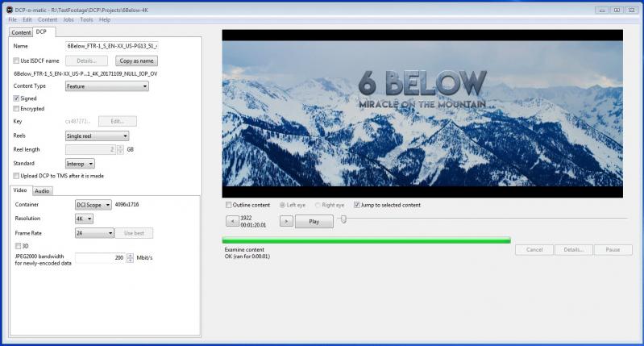The image size is (644, 346).
Task: Click the JPEG2000 bandwidth value field
Action: point(101,257)
